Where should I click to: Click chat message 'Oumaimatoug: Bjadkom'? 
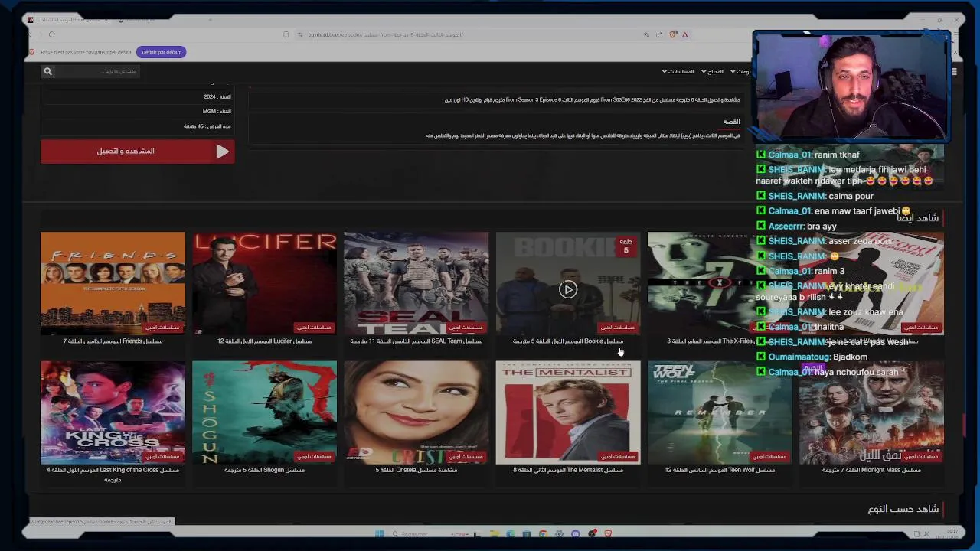pos(812,357)
